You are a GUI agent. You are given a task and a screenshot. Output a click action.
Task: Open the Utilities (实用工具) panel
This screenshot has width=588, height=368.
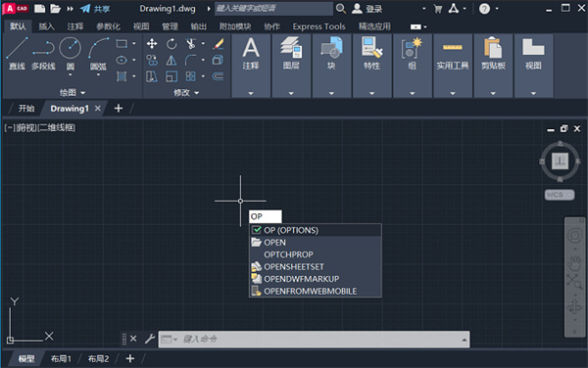[453, 66]
